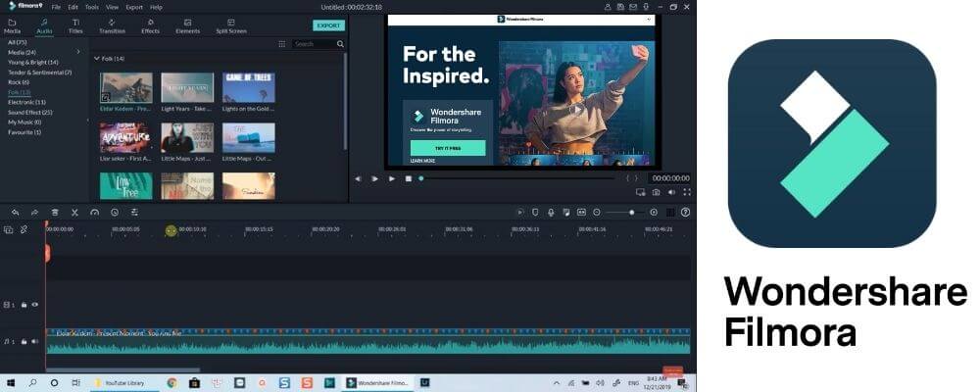Take a snapshot with the camera icon
The image size is (980, 392).
coord(656,192)
